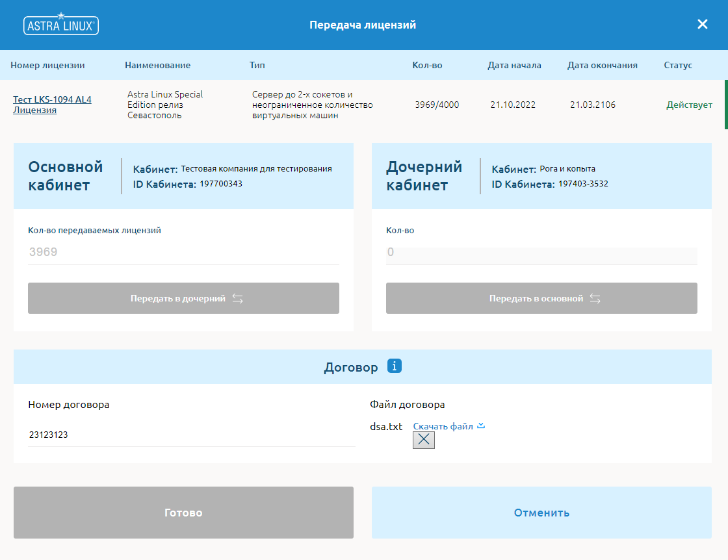Click the Номер договора input field
The image size is (728, 560).
191,435
